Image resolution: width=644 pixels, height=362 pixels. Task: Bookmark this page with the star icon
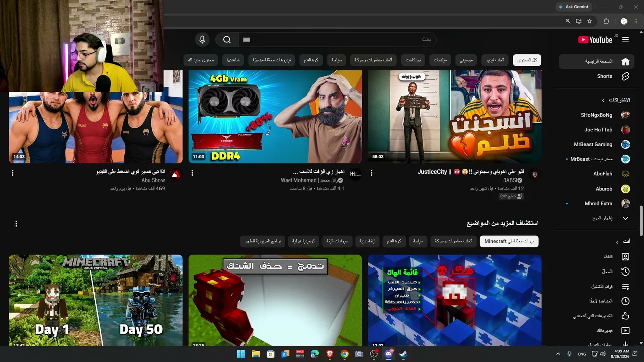click(589, 21)
